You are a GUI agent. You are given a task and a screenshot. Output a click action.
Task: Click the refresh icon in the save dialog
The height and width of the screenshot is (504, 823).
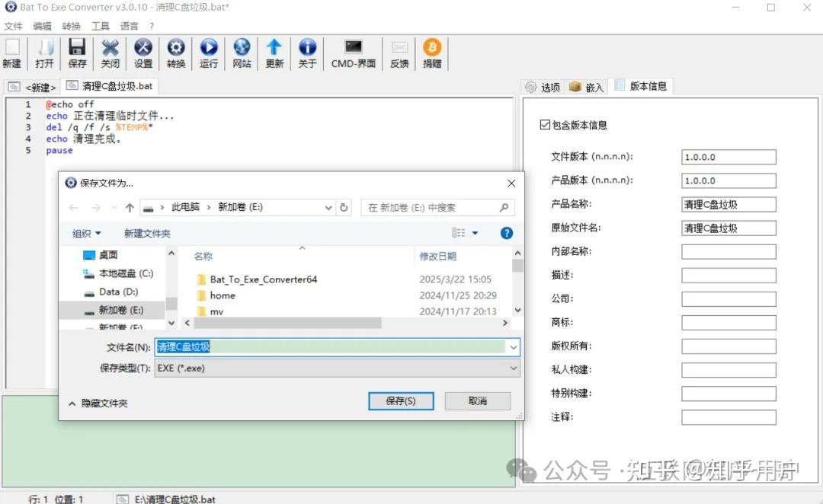(344, 207)
